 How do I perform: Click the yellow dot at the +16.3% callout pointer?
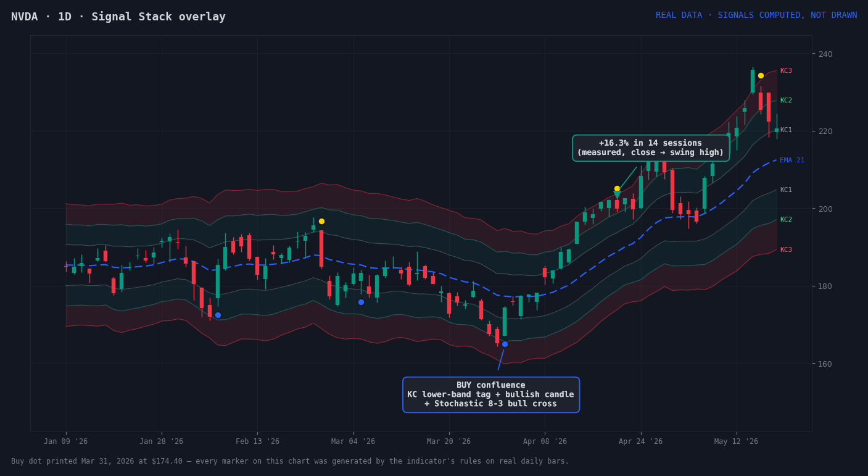coord(617,188)
